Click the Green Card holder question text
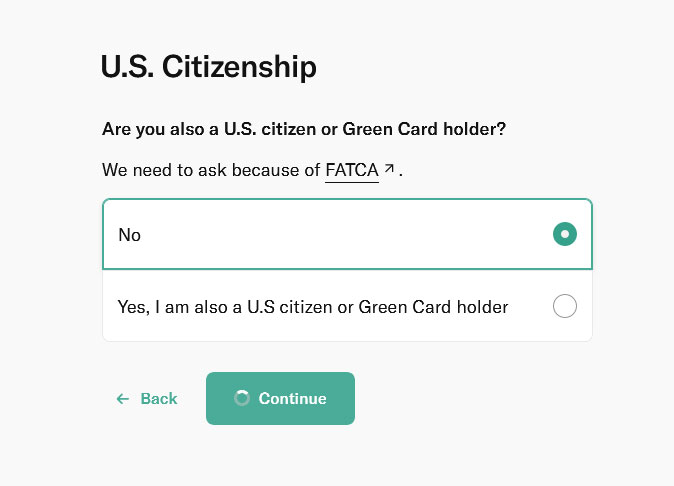This screenshot has height=486, width=674. coord(304,129)
